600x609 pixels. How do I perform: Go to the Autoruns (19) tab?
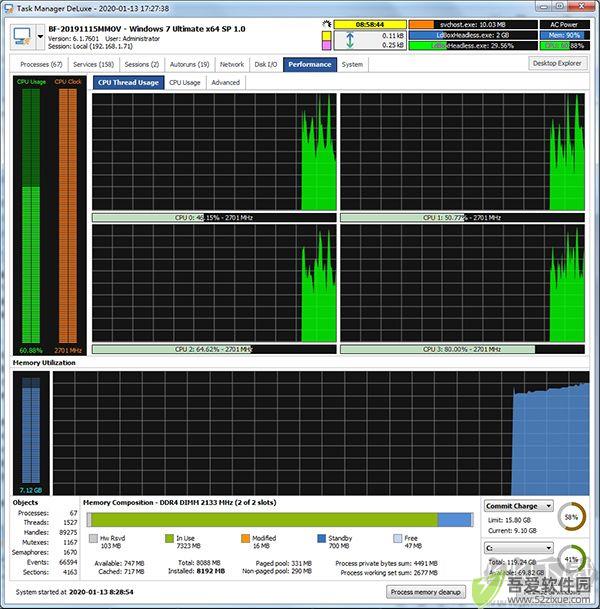coord(190,64)
